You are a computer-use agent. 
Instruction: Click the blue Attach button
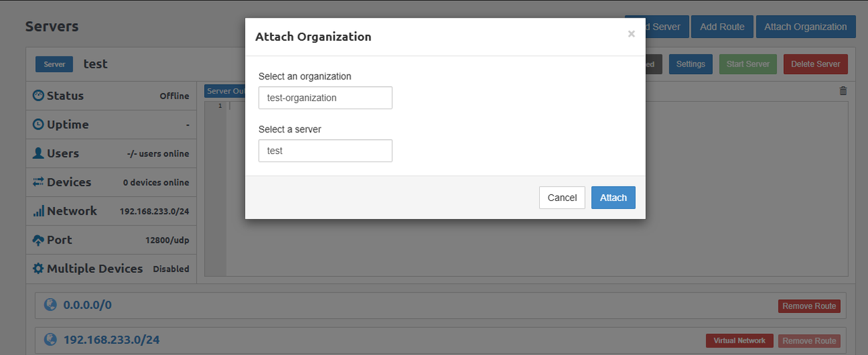(x=613, y=198)
